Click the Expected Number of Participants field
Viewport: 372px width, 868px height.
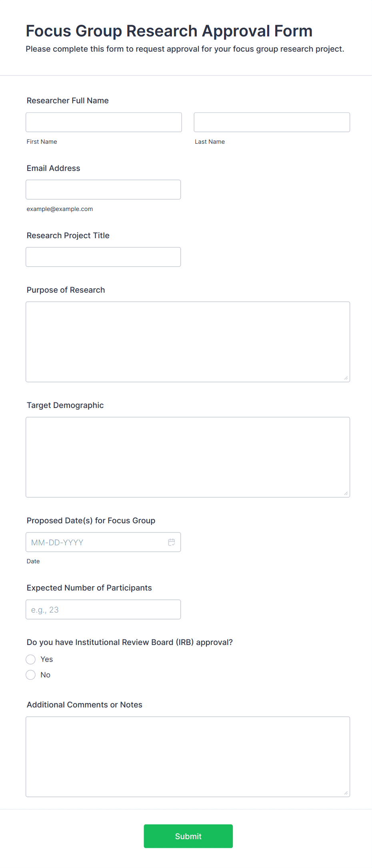[103, 609]
